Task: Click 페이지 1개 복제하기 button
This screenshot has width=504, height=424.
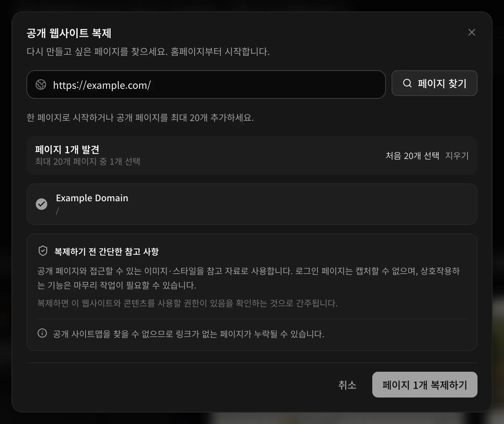Action: 425,385
